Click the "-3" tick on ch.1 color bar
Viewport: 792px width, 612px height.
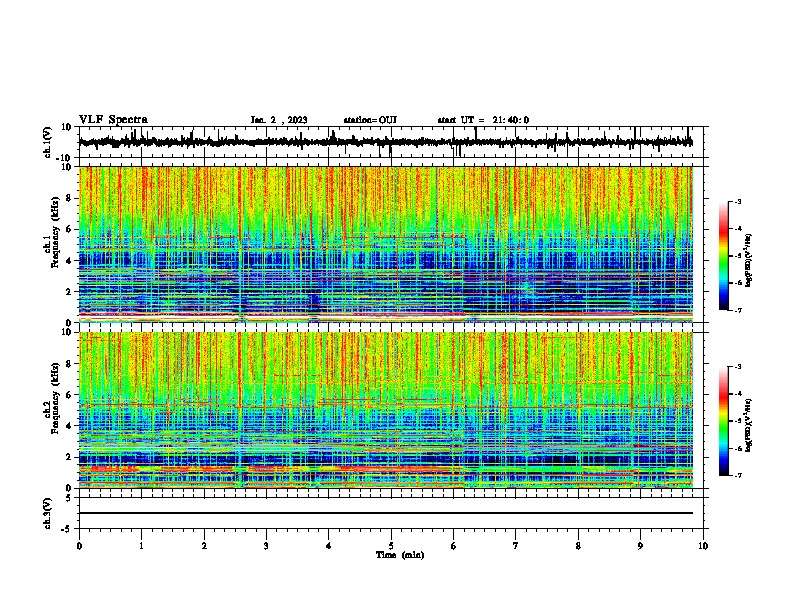point(737,201)
